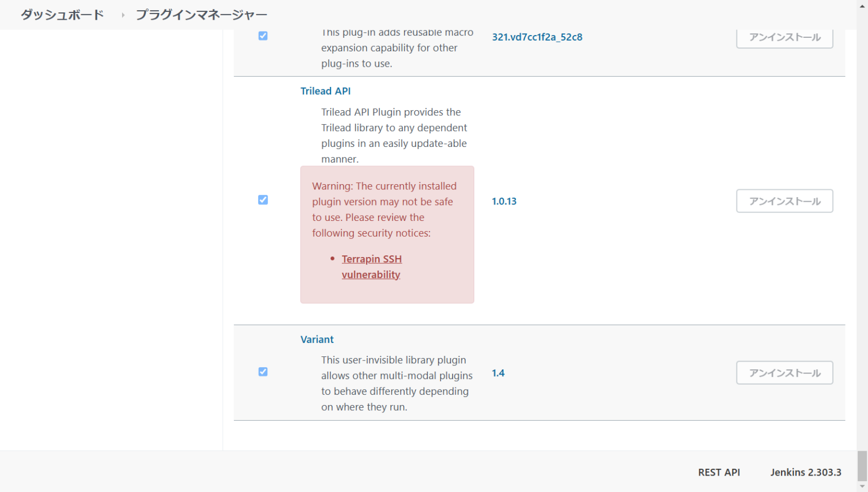The height and width of the screenshot is (492, 868).
Task: Click the Jenkins 2.303.3 version link
Action: (806, 472)
